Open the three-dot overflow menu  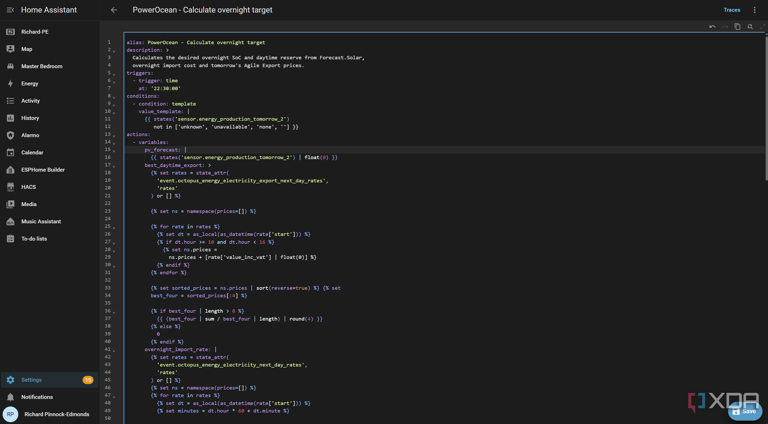point(754,10)
